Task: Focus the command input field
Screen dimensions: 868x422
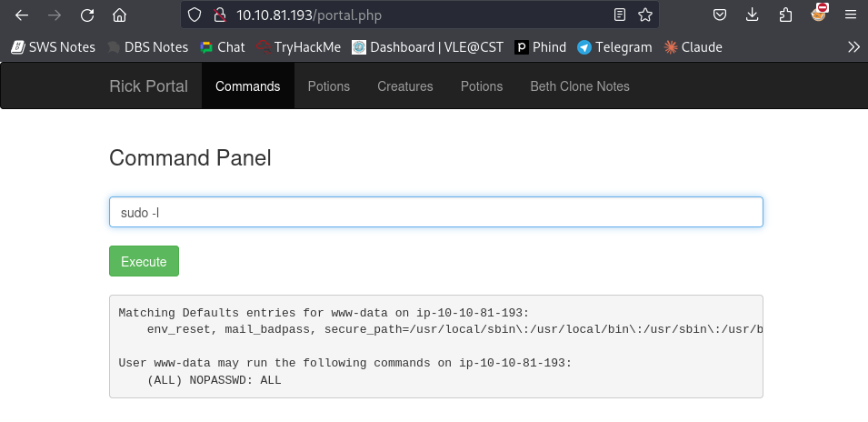Action: coord(436,212)
